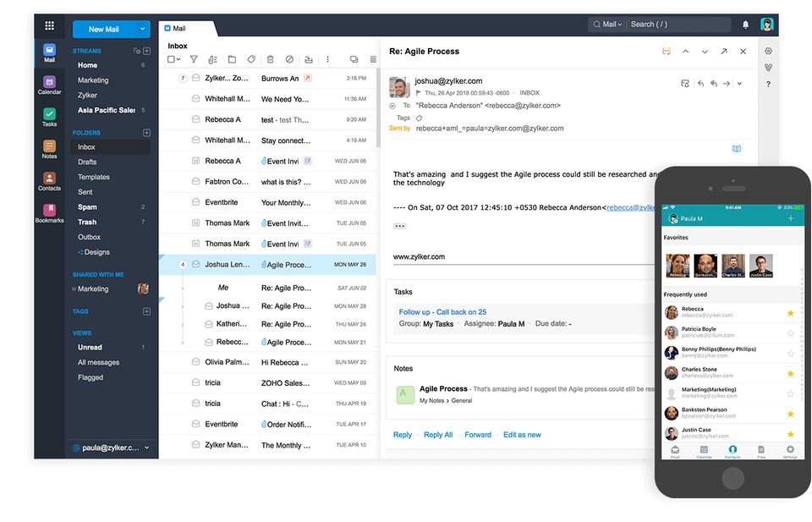Image resolution: width=812 pixels, height=522 pixels.
Task: Toggle favorite star for Patricia Boyle
Action: coord(790,333)
